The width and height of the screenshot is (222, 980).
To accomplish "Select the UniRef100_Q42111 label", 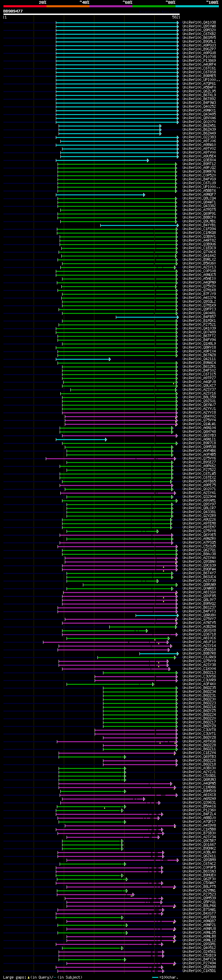I will pyautogui.click(x=199, y=359).
